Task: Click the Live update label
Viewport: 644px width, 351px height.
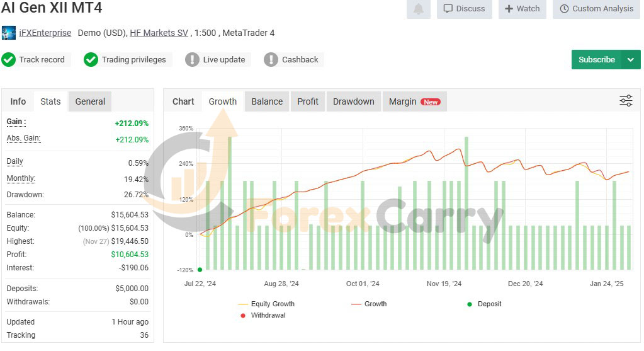Action: (x=224, y=60)
